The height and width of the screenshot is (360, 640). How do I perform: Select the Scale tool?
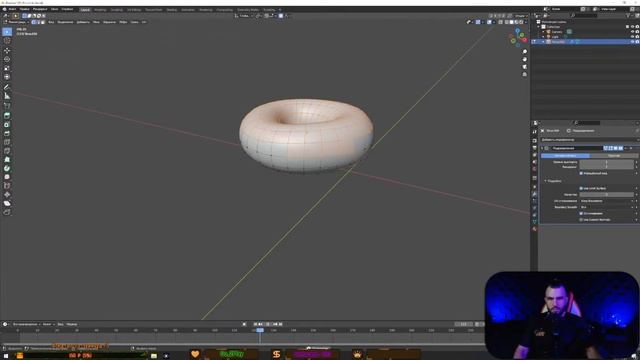tap(7, 68)
